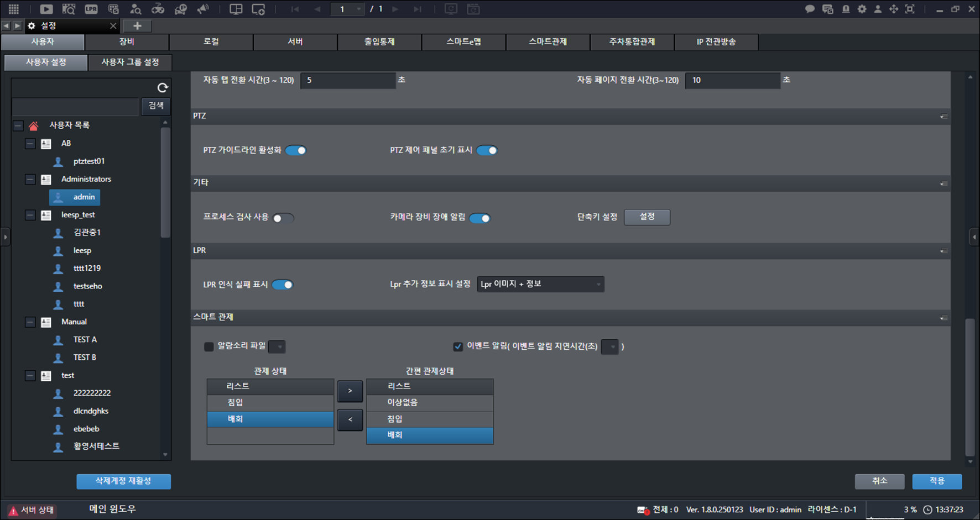
Task: Open the LPR toolbar icon
Action: [91, 9]
